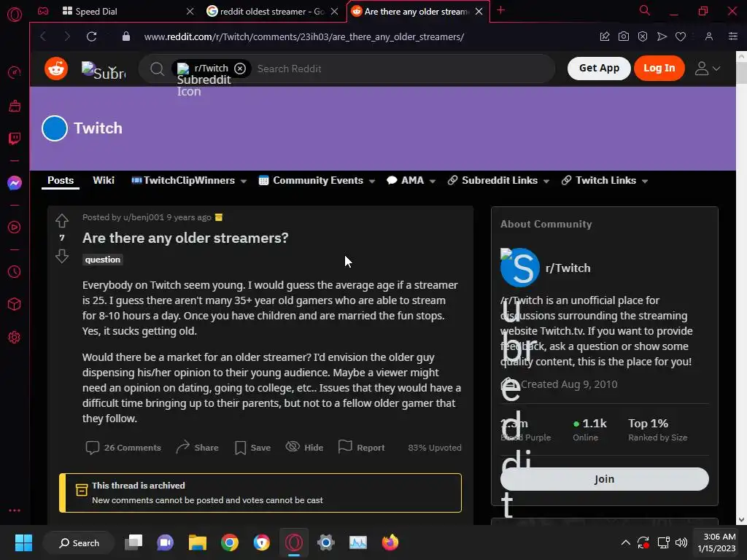Expand the AMA menu

[411, 181]
